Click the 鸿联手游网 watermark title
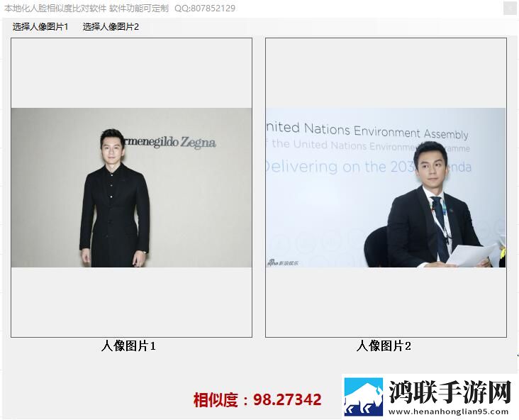Viewport: 519px width, 420px height. (450, 392)
